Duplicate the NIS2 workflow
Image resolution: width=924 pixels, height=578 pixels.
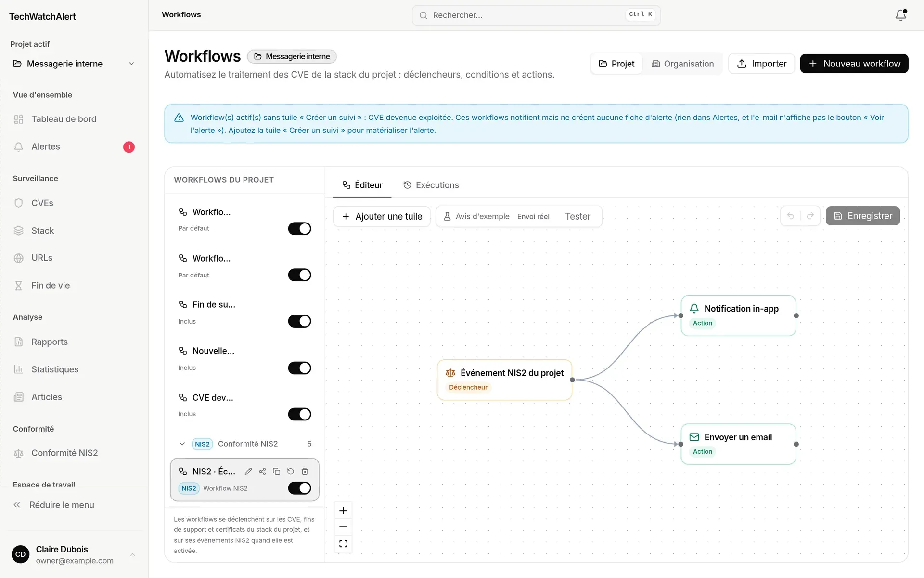(x=276, y=472)
